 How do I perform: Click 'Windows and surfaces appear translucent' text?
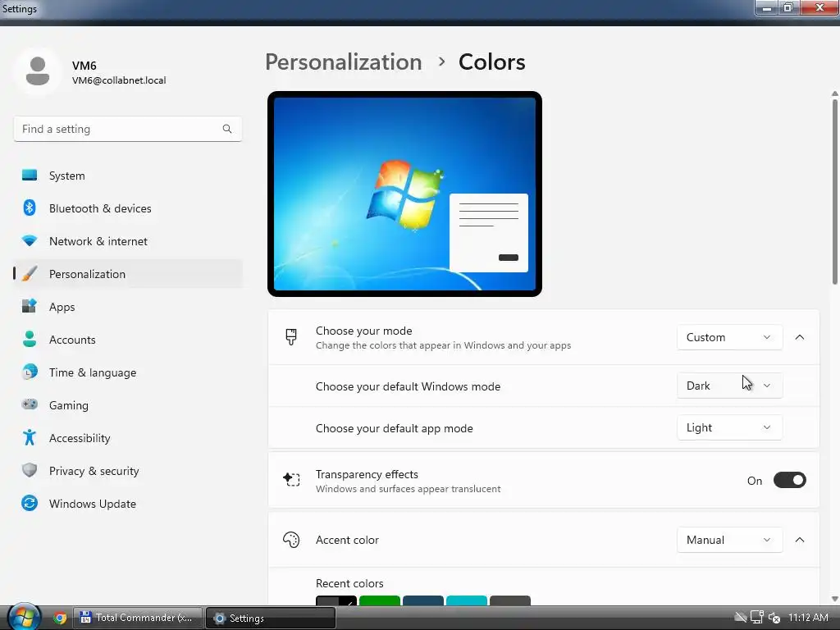409,489
